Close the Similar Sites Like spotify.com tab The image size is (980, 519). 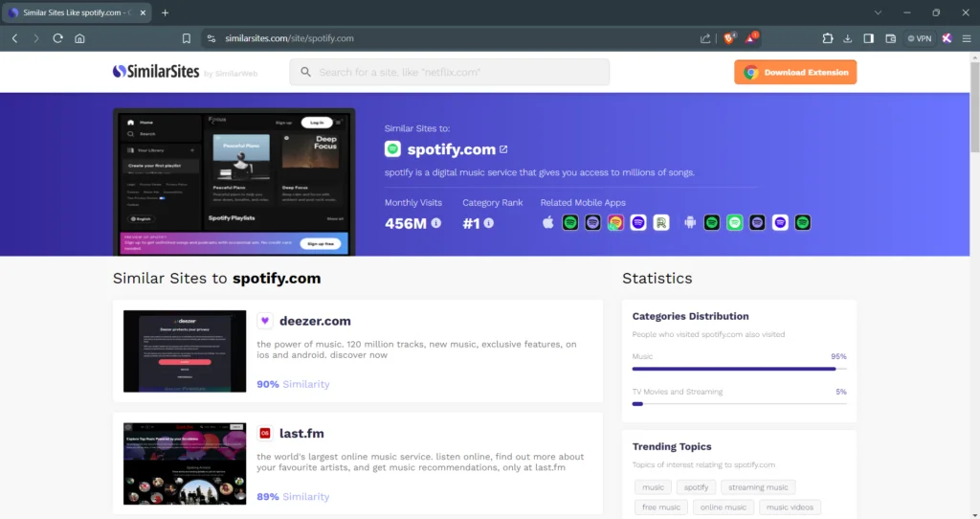[x=143, y=12]
